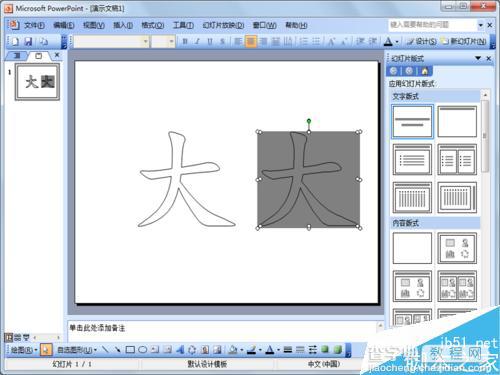500x375 pixels.
Task: Click task pane Forward arrow icon
Action: tap(409, 71)
